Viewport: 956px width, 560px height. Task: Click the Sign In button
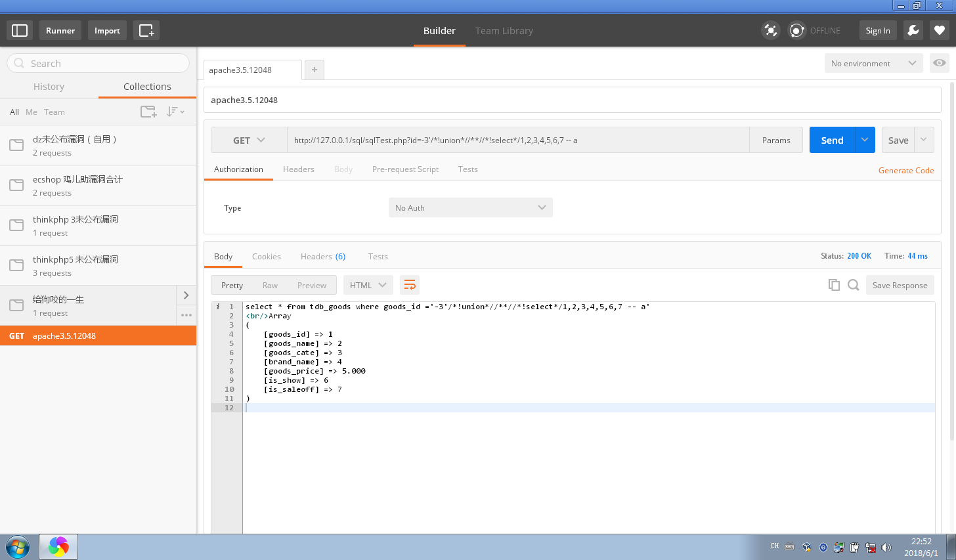[878, 30]
